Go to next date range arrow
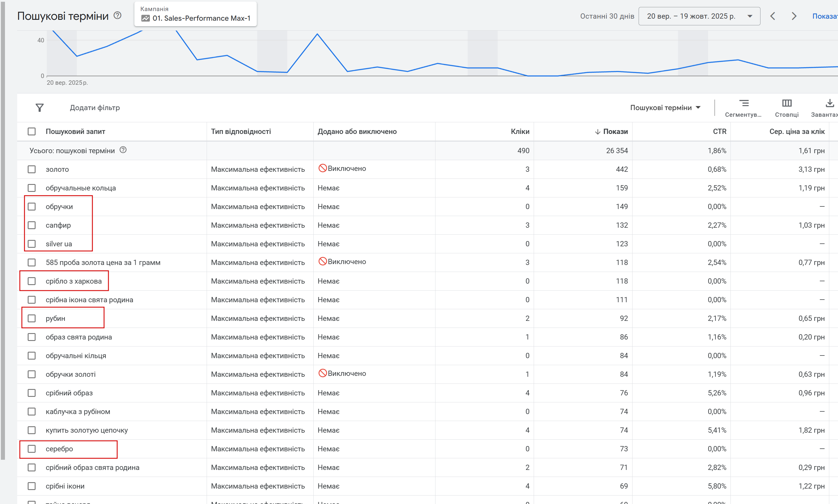The image size is (838, 504). [794, 16]
